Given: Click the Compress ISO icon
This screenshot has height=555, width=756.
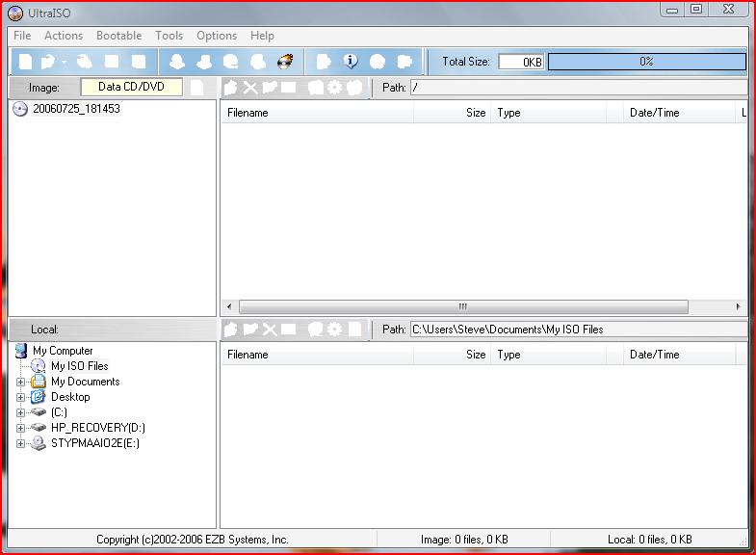Looking at the screenshot, I should [204, 62].
